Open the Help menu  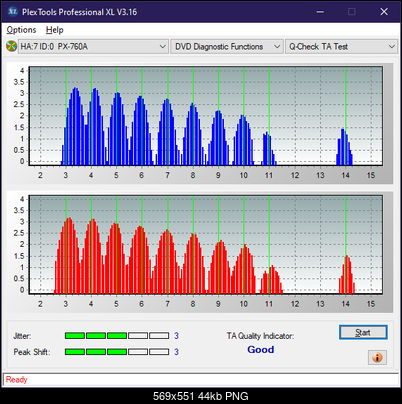pyautogui.click(x=55, y=30)
